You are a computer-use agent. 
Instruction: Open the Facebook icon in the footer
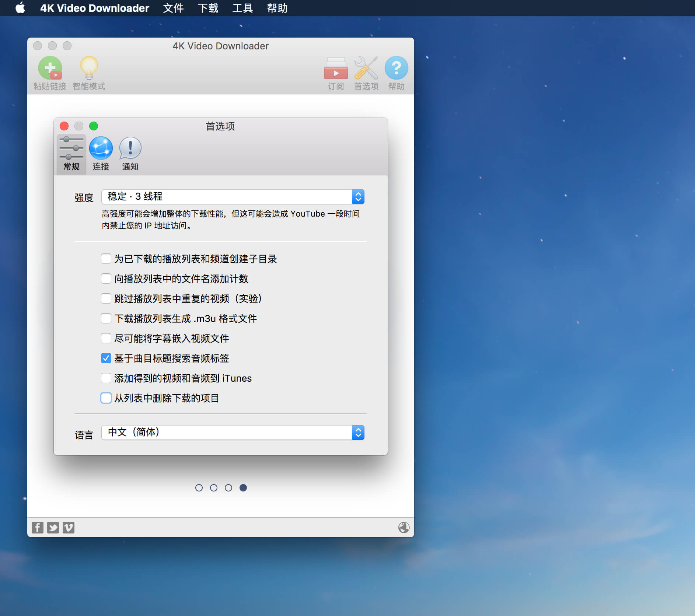point(38,527)
